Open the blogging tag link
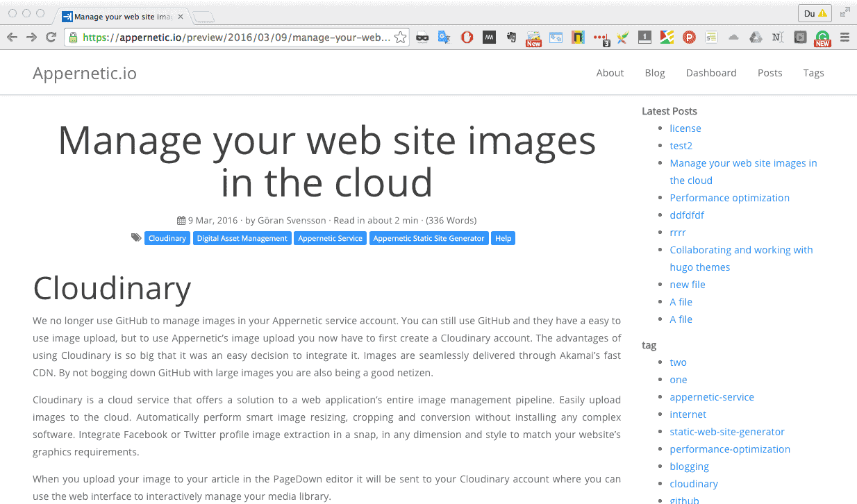The image size is (857, 504). click(689, 467)
